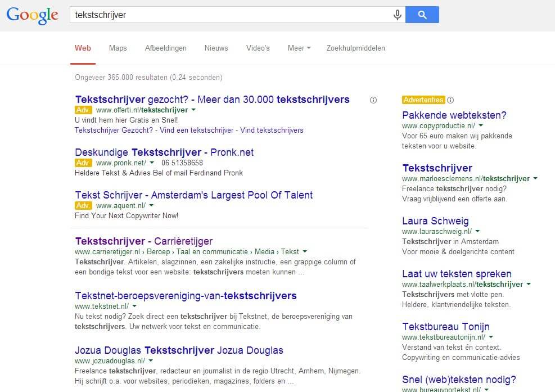Click Adv. badge on aquent.nl ad
The height and width of the screenshot is (392, 555).
83,205
